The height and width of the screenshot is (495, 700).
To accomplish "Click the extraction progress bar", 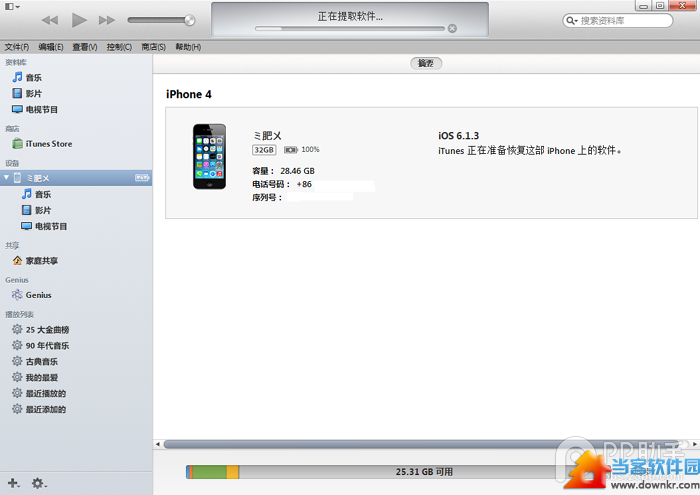I will 350,29.
